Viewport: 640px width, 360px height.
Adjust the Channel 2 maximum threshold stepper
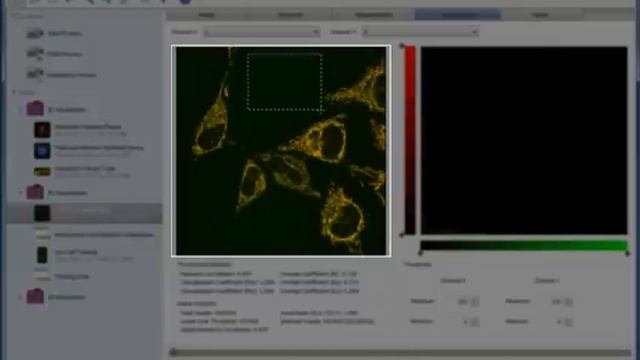[x=568, y=302]
